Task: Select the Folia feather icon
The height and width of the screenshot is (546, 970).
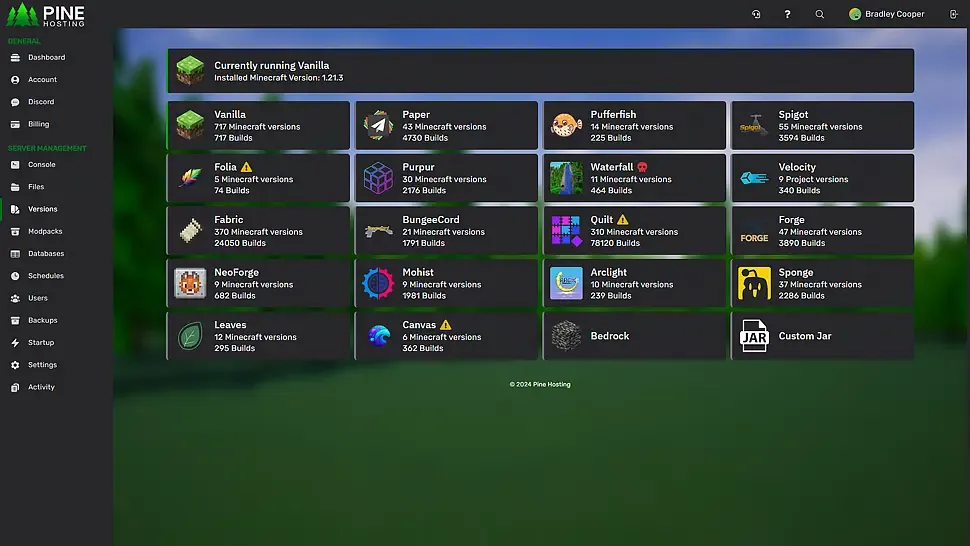Action: click(190, 178)
